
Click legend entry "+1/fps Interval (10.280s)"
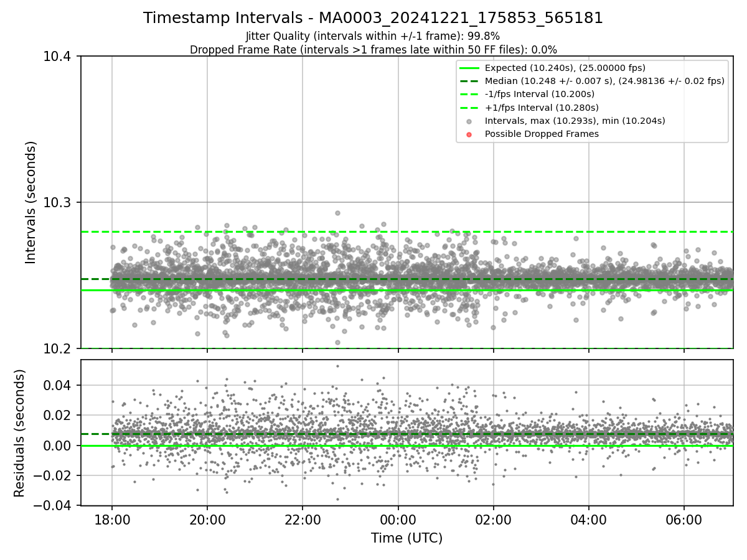click(542, 108)
